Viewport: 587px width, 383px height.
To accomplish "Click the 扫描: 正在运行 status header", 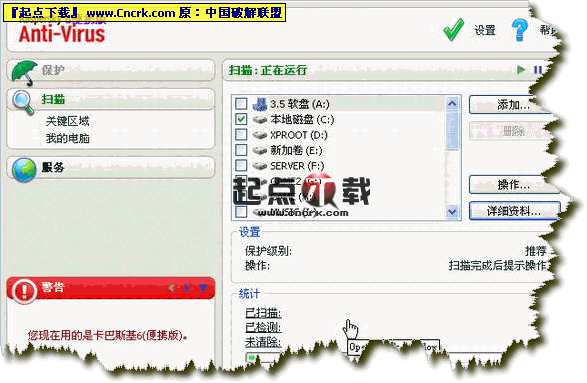I will point(268,70).
